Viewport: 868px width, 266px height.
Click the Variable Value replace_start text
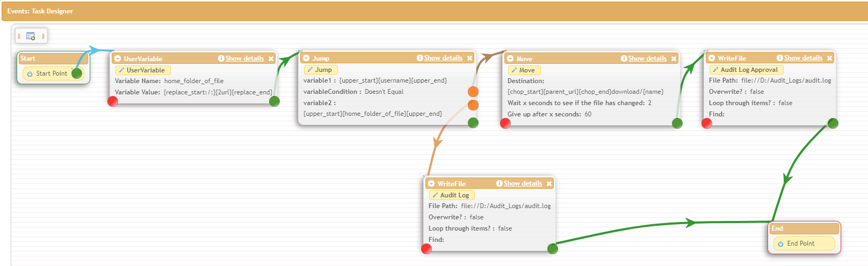[218, 92]
